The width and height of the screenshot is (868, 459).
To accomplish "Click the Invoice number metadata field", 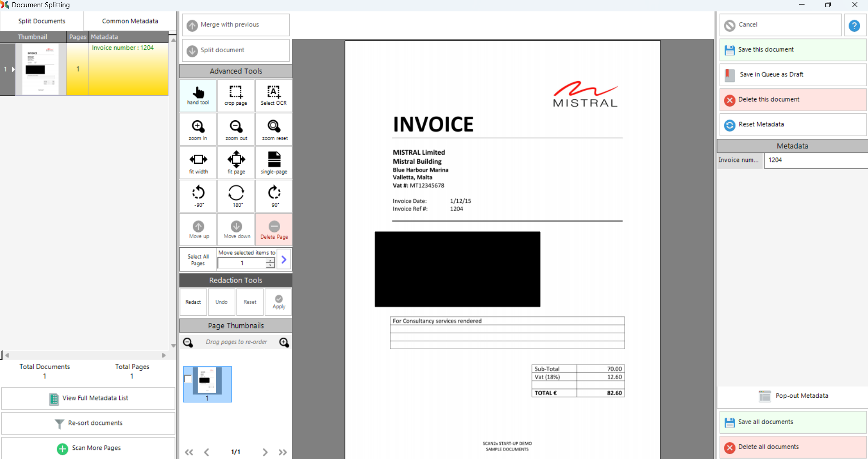I will [815, 160].
